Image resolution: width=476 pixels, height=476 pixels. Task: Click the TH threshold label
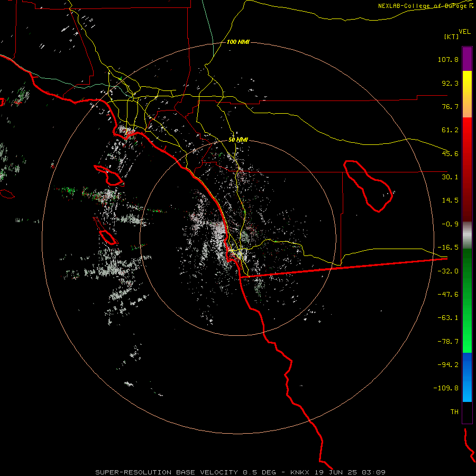pyautogui.click(x=454, y=412)
